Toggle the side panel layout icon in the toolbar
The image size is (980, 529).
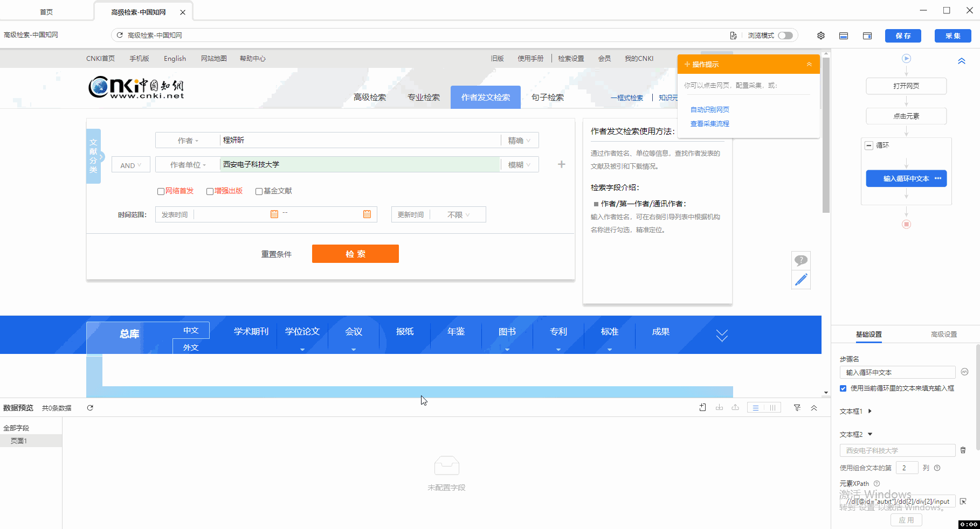[867, 36]
